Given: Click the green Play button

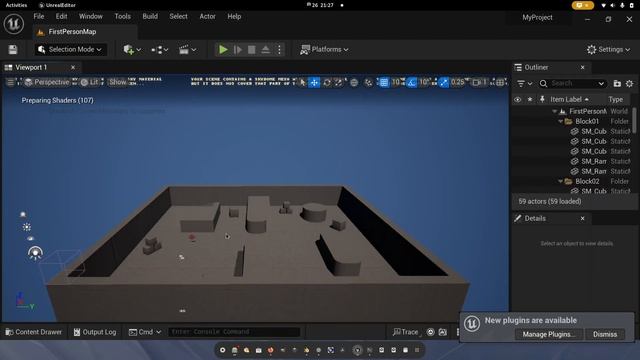Looking at the screenshot, I should (223, 49).
